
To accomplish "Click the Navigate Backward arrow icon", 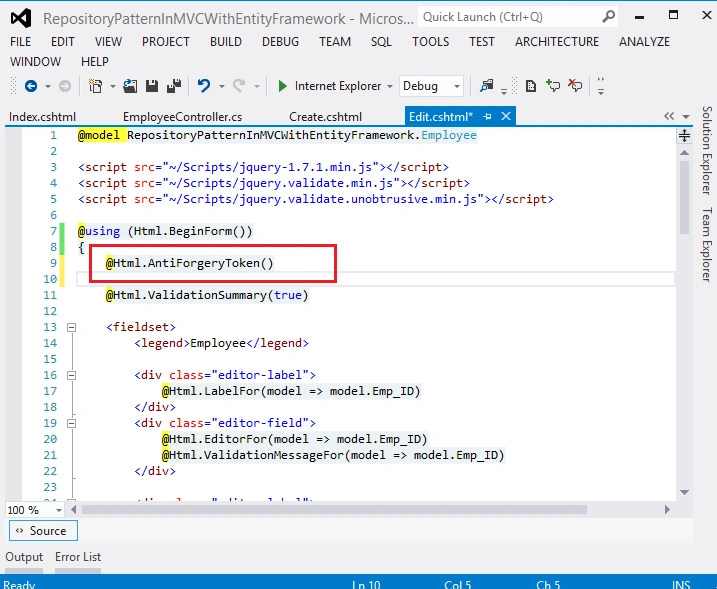I will [31, 86].
